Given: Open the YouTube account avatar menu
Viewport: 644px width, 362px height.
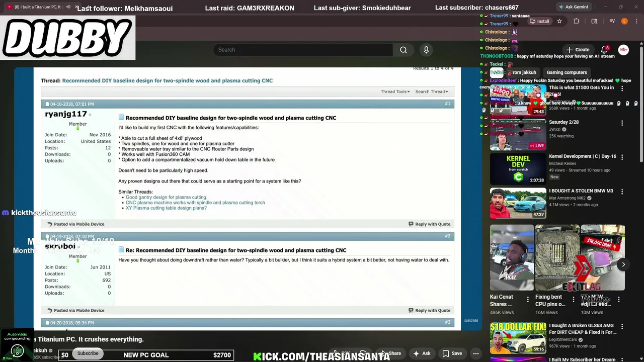Looking at the screenshot, I should pyautogui.click(x=623, y=50).
